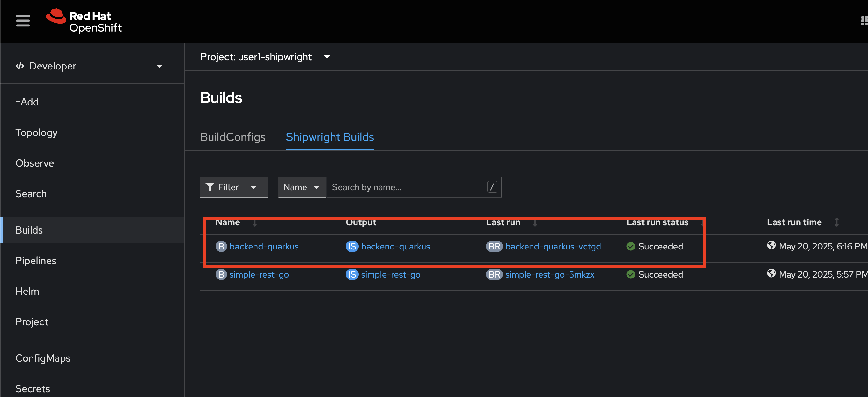Click the IS badge beside backend-quarkus output
This screenshot has width=868, height=397.
click(352, 247)
